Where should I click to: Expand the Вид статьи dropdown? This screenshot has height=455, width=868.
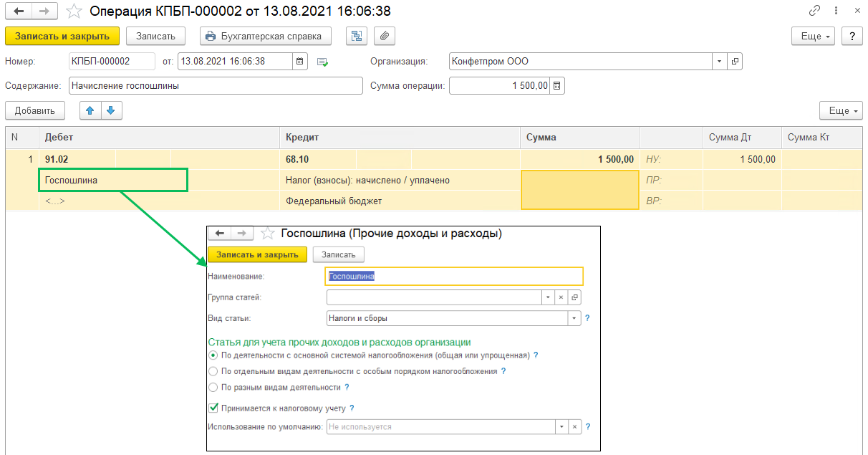574,318
